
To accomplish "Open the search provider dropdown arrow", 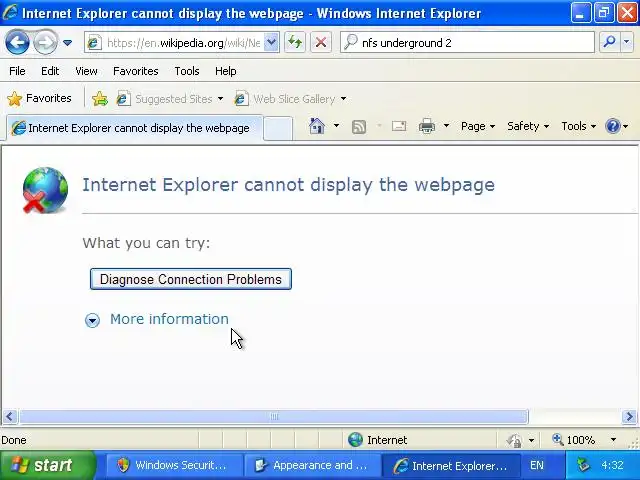I will [x=627, y=42].
